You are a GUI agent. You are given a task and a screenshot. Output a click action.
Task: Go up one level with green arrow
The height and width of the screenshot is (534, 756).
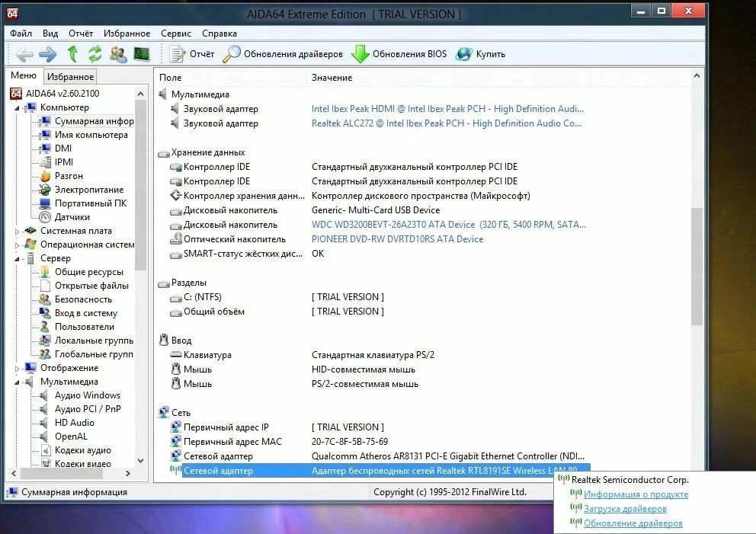[x=73, y=53]
